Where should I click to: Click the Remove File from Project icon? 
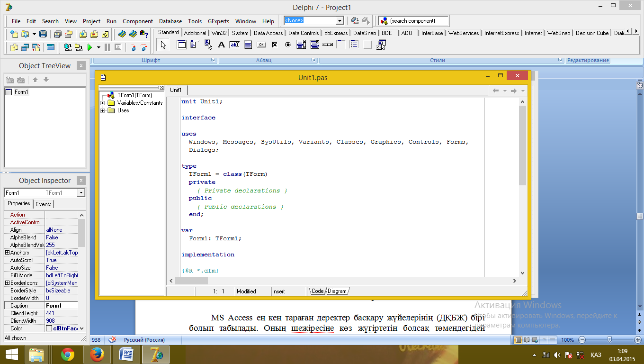[x=94, y=34]
